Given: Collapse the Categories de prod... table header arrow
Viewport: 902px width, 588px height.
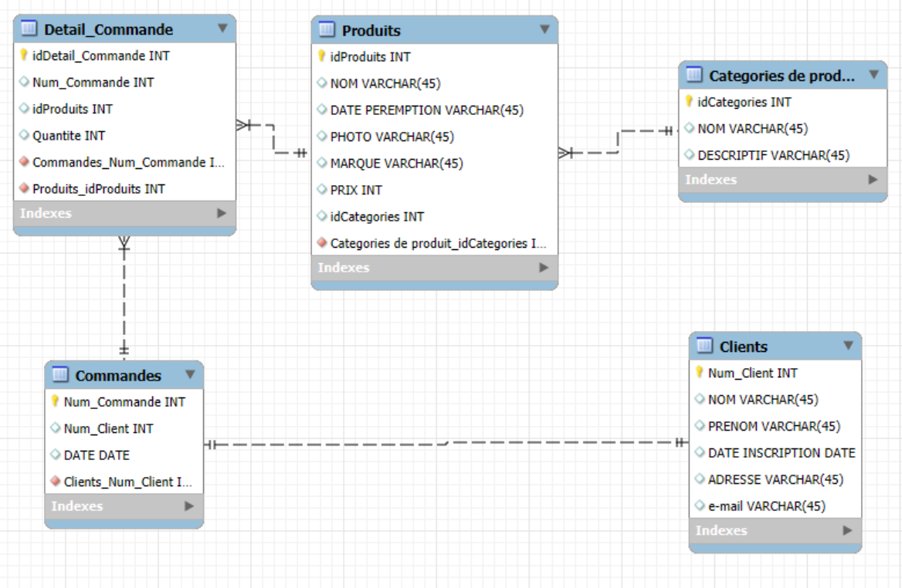Looking at the screenshot, I should [x=874, y=75].
